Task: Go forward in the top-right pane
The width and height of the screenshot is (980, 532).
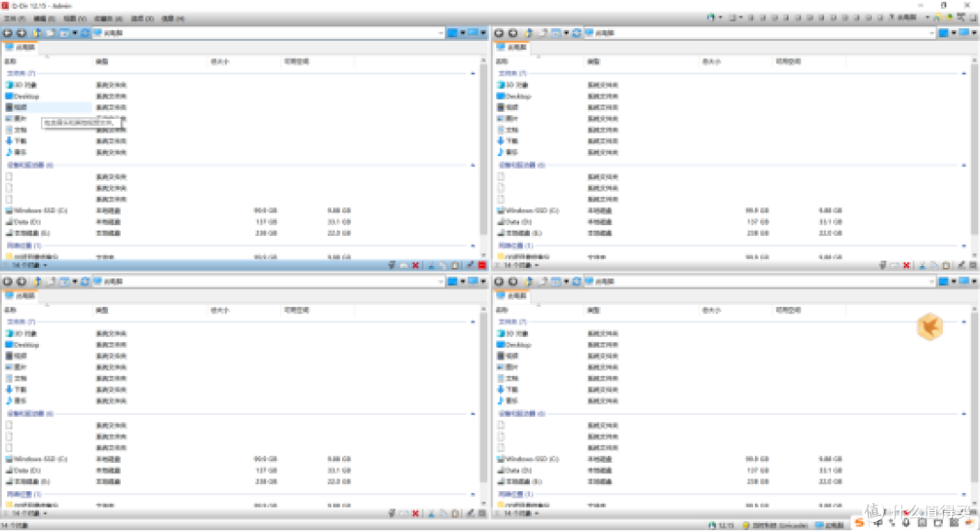Action: click(x=513, y=33)
